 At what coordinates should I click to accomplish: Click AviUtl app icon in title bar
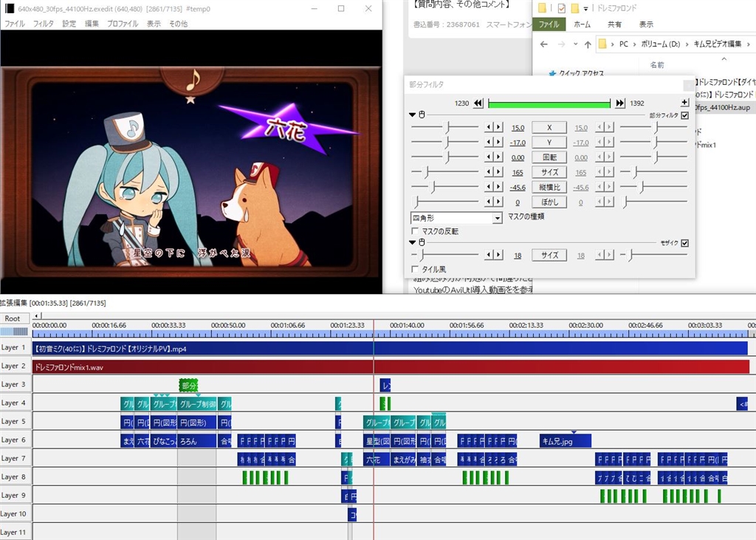coord(9,9)
